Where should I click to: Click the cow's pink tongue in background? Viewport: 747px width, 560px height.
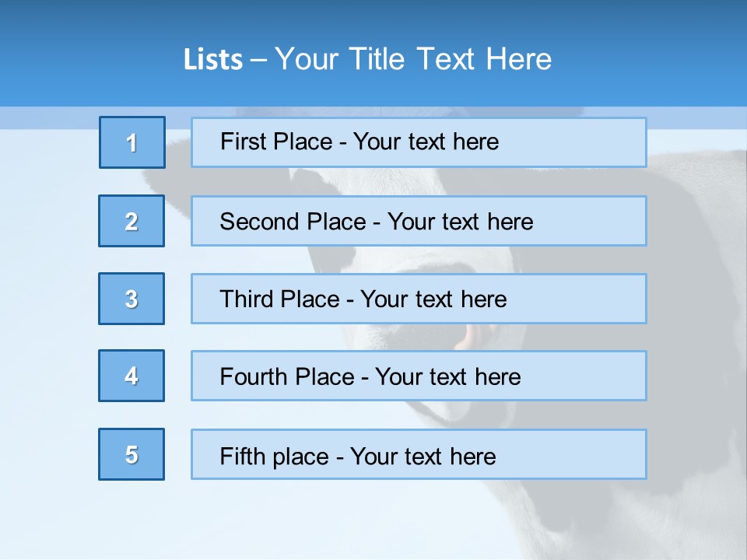click(x=469, y=337)
